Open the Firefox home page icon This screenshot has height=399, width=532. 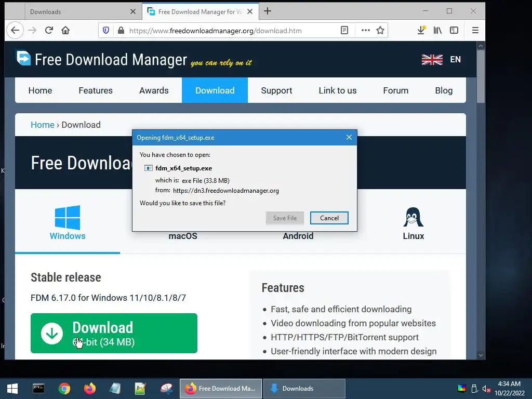pos(65,30)
